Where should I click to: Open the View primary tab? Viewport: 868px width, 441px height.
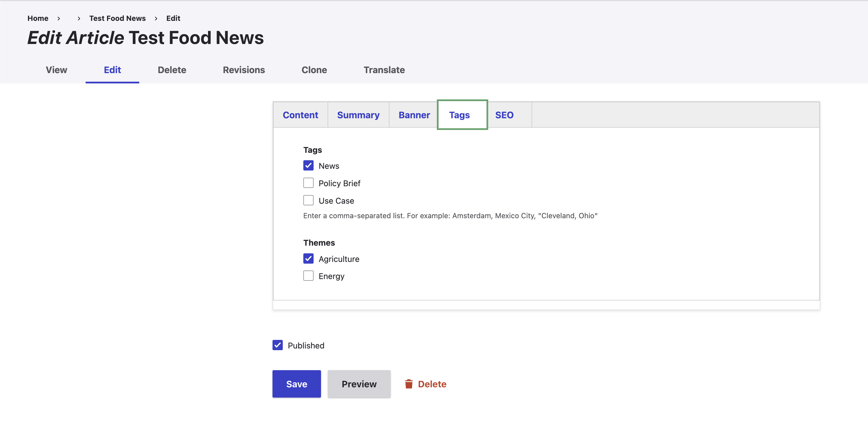[x=56, y=70]
